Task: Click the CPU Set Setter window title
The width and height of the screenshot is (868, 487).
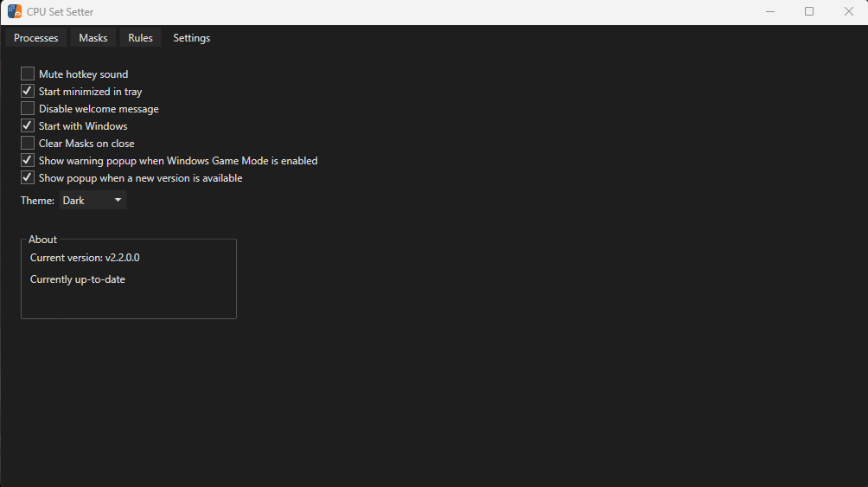Action: [60, 11]
